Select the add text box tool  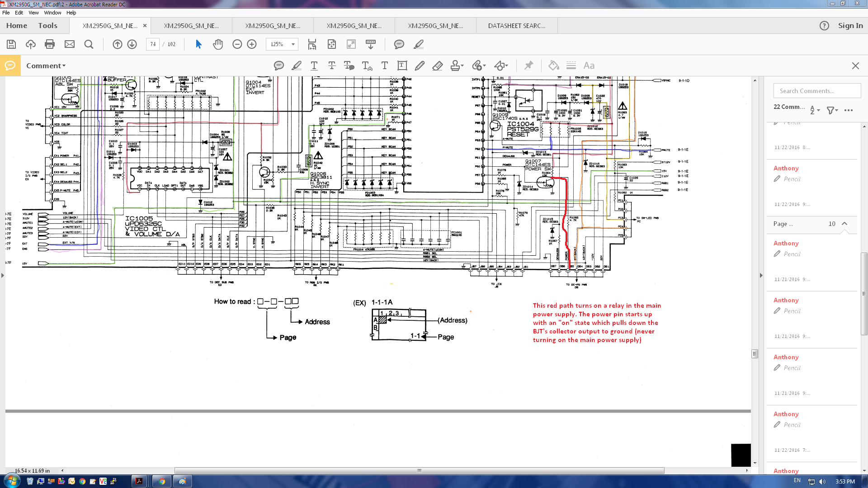tap(402, 66)
